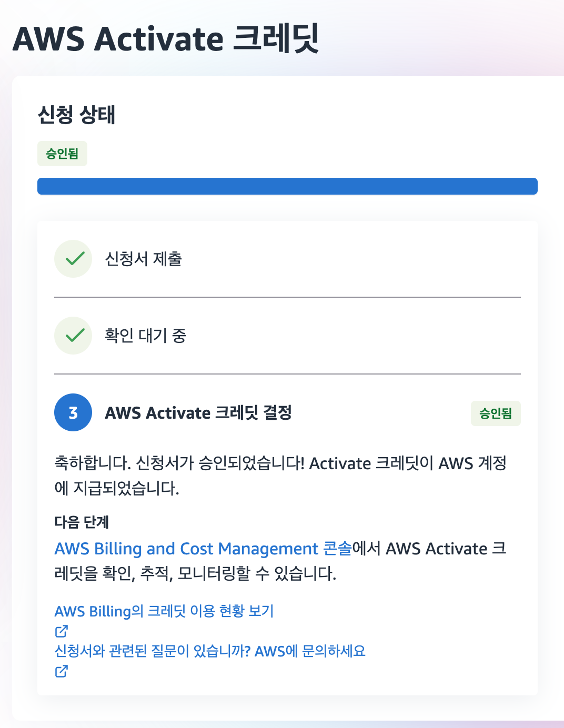564x728 pixels.
Task: Select the AWS Activate 크레딧 결정 step title
Action: [x=198, y=413]
